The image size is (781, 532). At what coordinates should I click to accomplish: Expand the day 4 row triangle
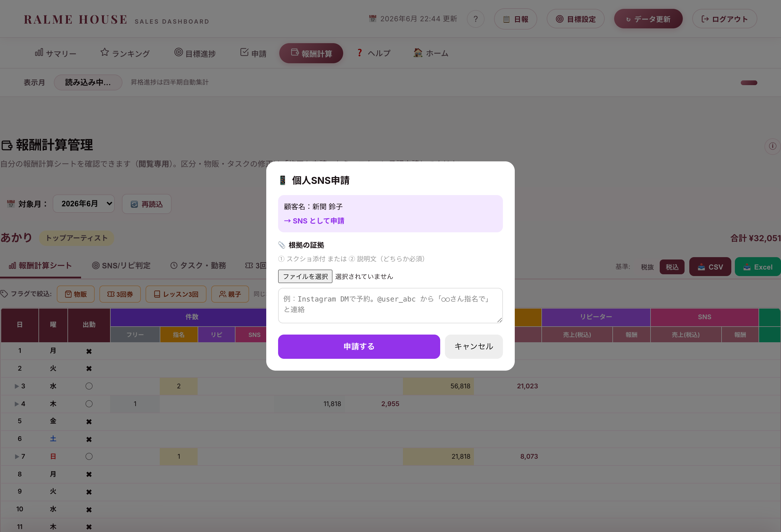[x=17, y=404]
